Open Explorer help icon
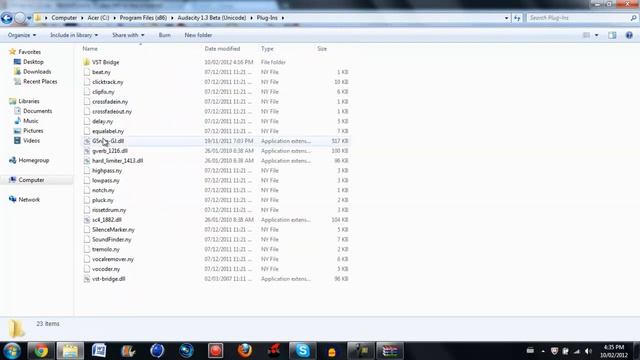This screenshot has height=360, width=640. coord(629,36)
